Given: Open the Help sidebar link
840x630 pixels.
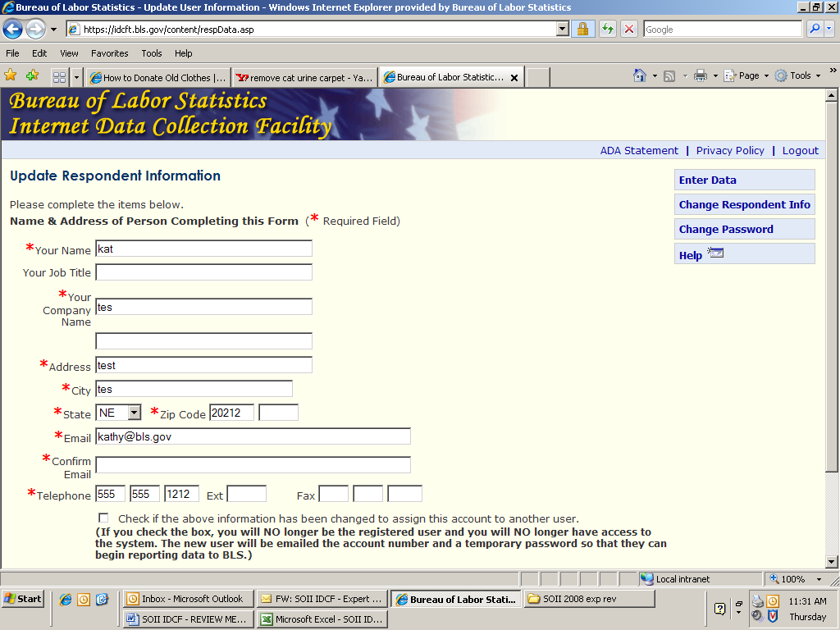Looking at the screenshot, I should [744, 254].
